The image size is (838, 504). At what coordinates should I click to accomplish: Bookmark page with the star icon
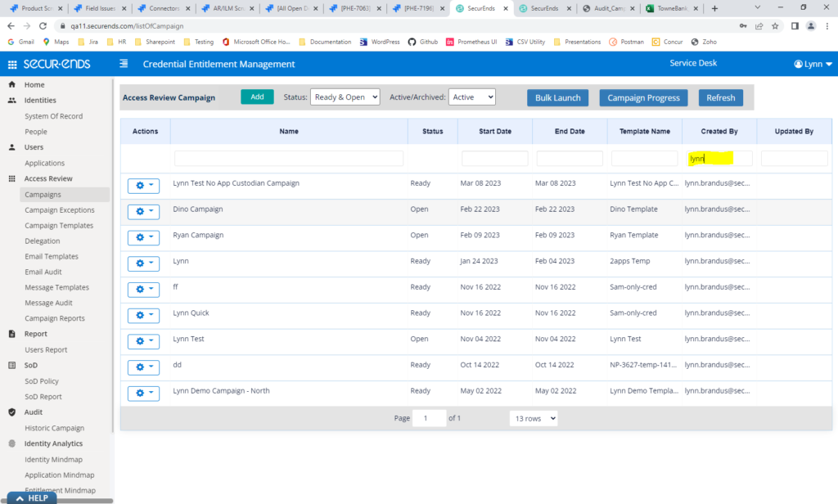pos(775,25)
